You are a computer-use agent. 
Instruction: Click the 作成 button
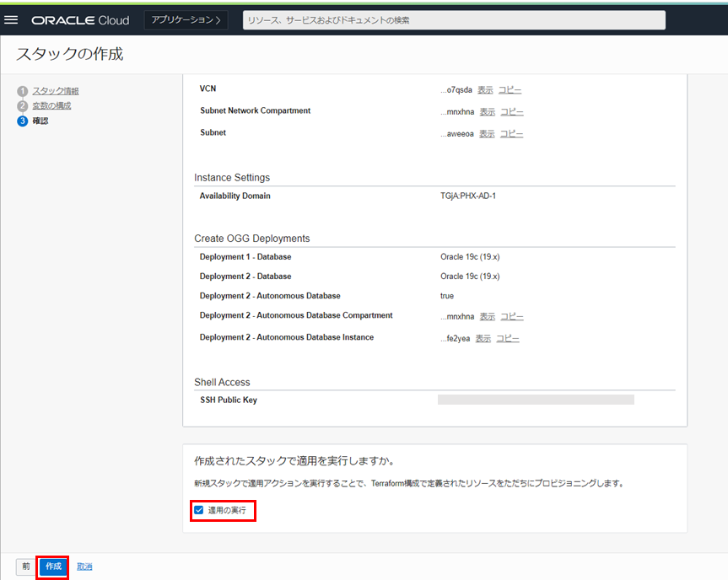pyautogui.click(x=53, y=567)
